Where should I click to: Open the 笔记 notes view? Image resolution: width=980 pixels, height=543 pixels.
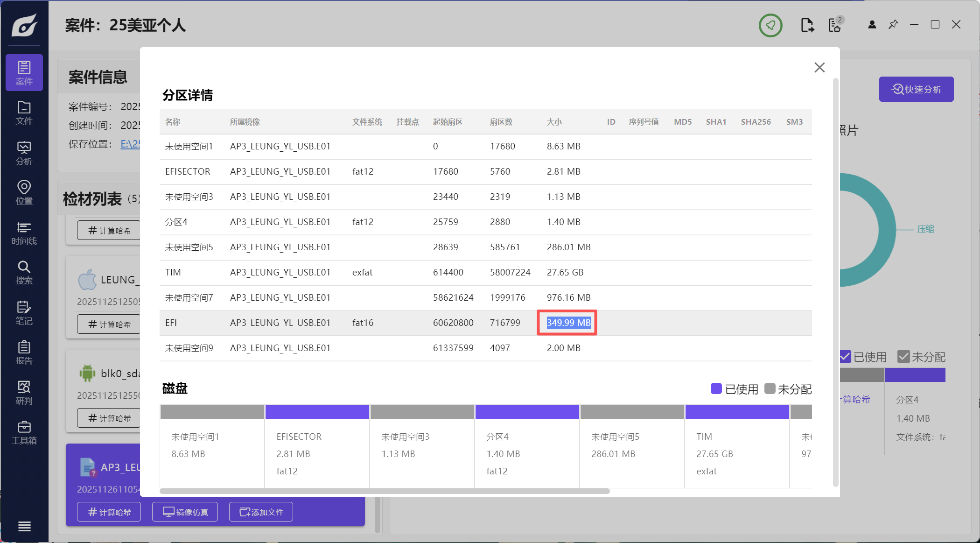[24, 313]
